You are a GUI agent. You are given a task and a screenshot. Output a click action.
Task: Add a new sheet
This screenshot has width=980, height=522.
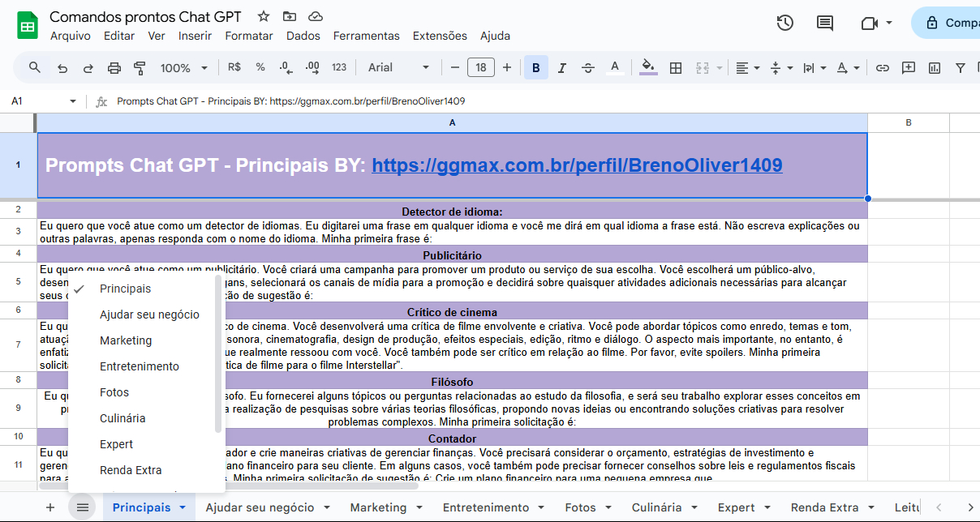coord(50,507)
